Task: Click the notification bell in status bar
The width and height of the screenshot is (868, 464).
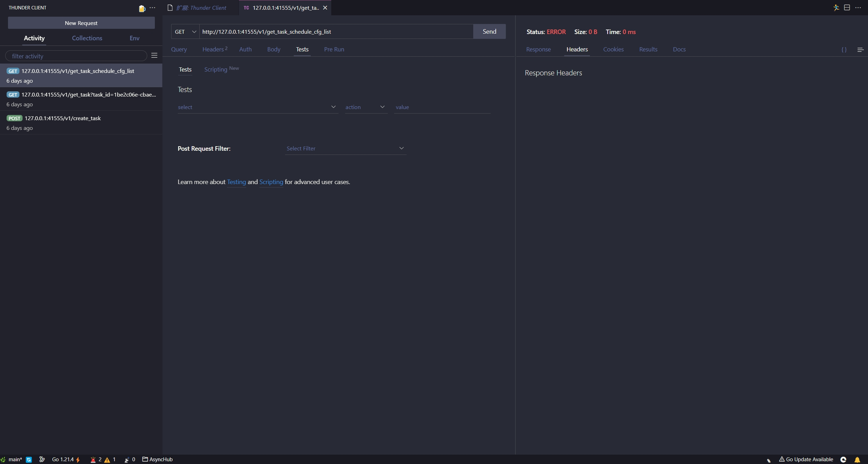Action: point(857,459)
